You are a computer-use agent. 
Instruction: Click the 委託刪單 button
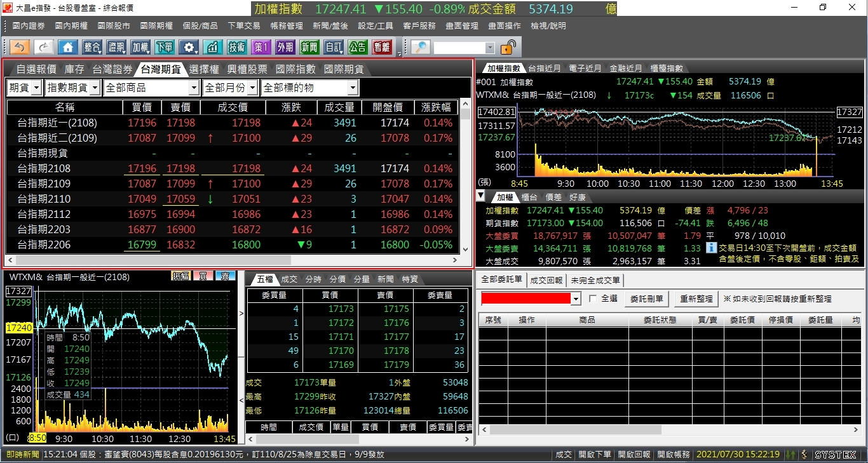[x=646, y=299]
